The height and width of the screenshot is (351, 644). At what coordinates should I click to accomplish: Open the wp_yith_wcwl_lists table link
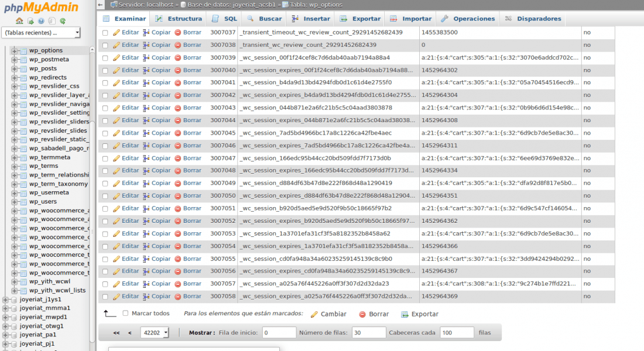(x=57, y=291)
